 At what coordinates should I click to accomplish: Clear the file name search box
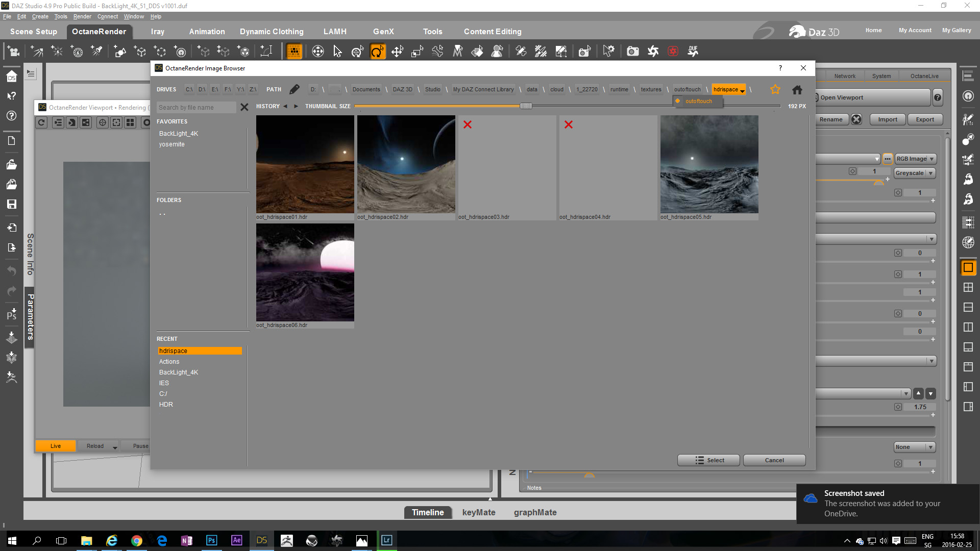coord(244,107)
